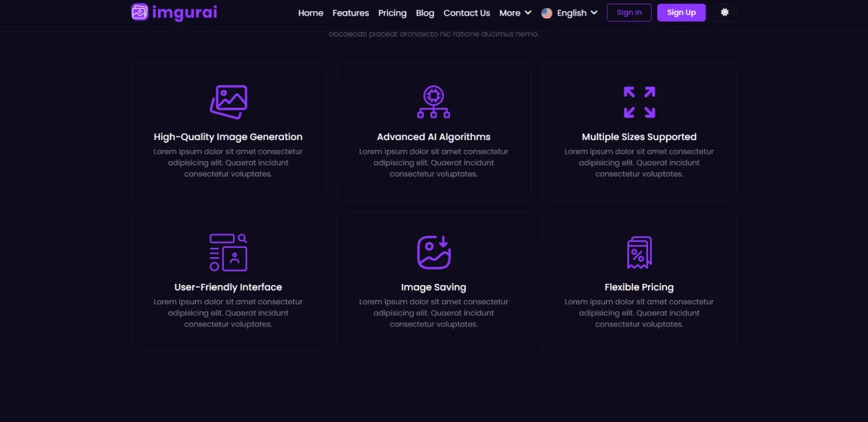This screenshot has height=422, width=868.
Task: Click the Multiple Sizes expand arrows icon
Action: [639, 102]
